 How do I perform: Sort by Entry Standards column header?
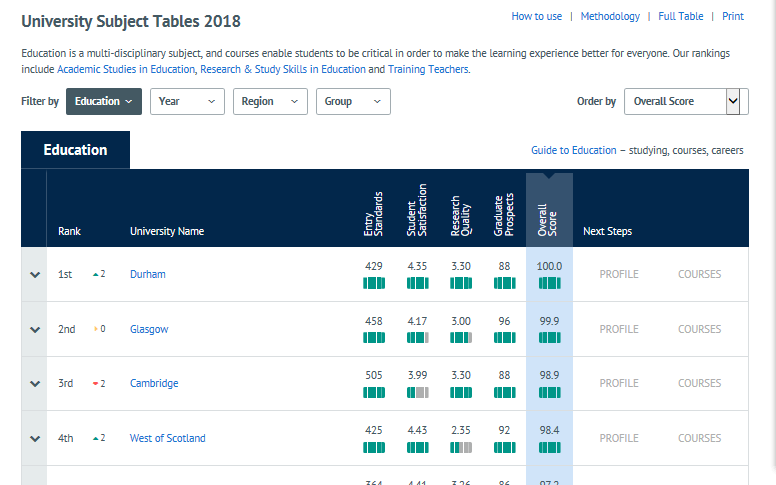pyautogui.click(x=373, y=213)
